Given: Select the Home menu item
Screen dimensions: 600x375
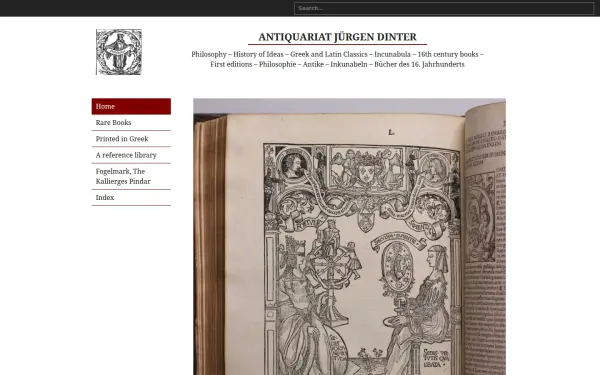Looking at the screenshot, I should tap(131, 106).
